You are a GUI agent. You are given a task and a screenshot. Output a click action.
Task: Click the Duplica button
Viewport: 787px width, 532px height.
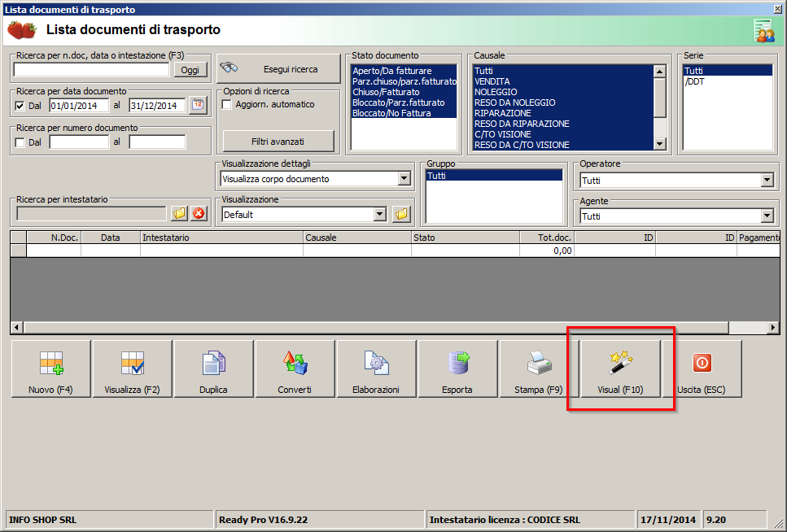[x=213, y=368]
